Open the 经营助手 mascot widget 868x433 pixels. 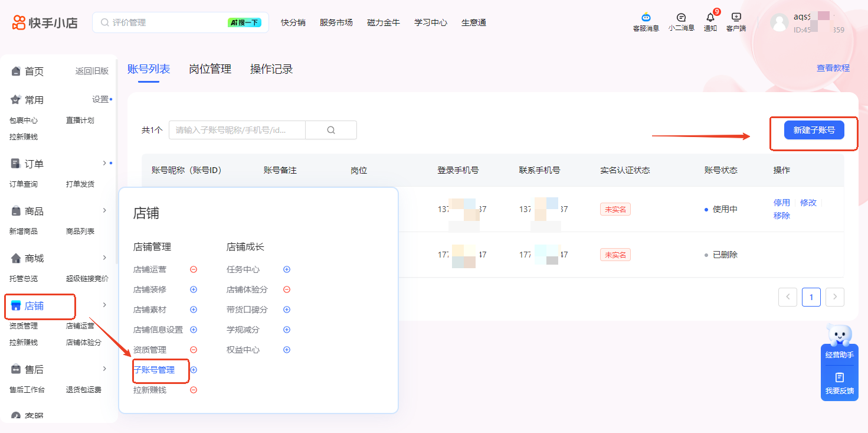coord(840,335)
